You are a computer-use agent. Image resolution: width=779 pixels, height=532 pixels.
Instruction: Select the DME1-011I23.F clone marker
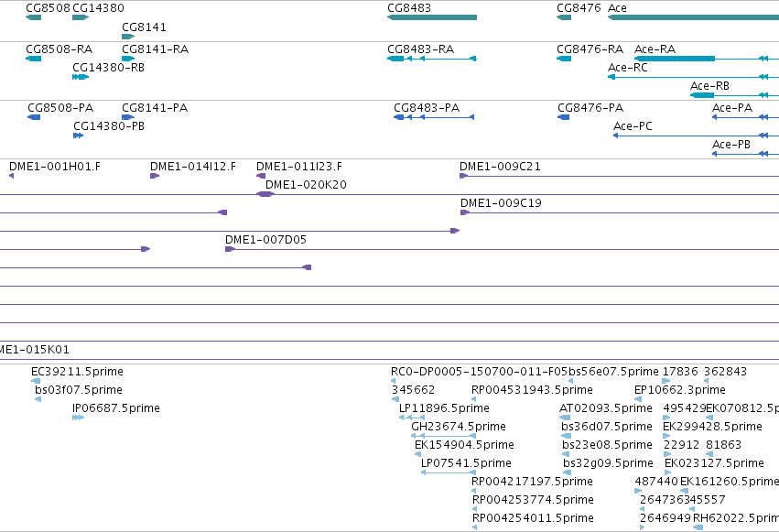[x=261, y=176]
